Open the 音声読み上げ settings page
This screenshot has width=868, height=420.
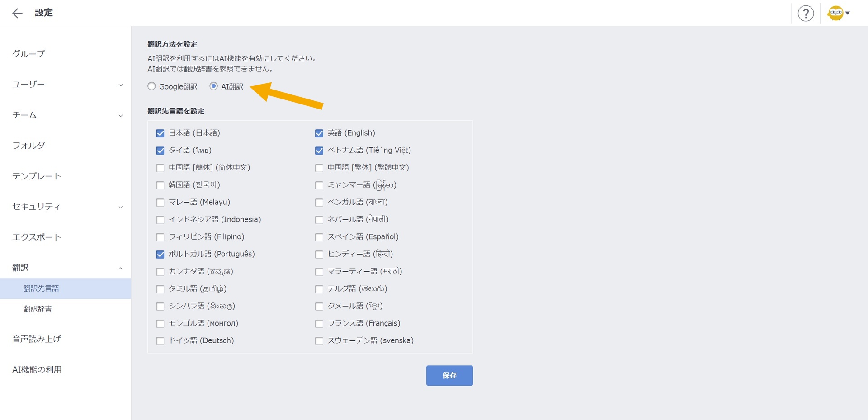(37, 339)
